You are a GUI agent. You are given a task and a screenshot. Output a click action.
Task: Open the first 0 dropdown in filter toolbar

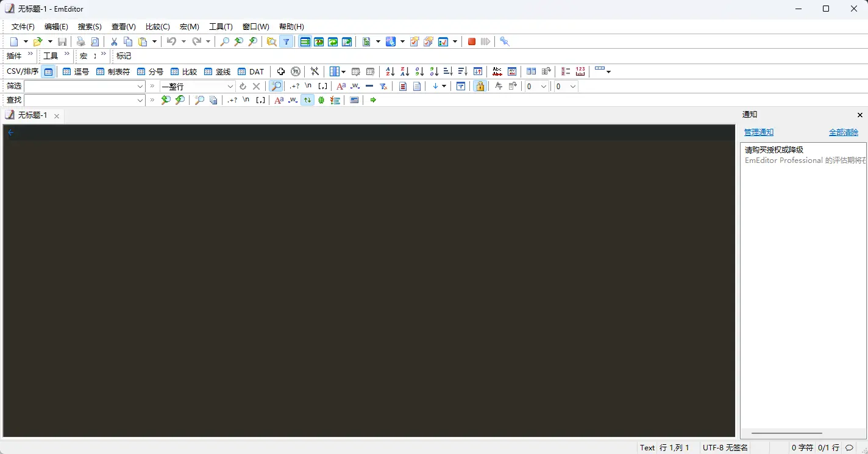[x=544, y=87]
